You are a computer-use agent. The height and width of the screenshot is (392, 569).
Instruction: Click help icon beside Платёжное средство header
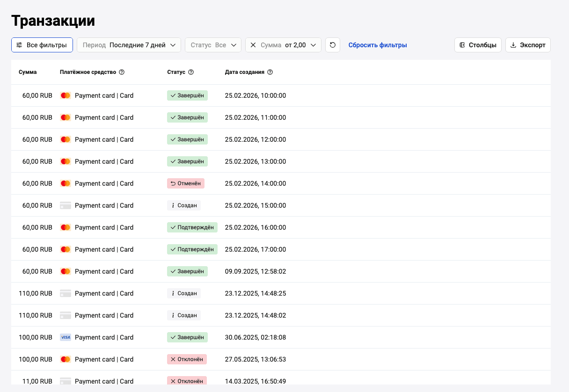pyautogui.click(x=122, y=72)
